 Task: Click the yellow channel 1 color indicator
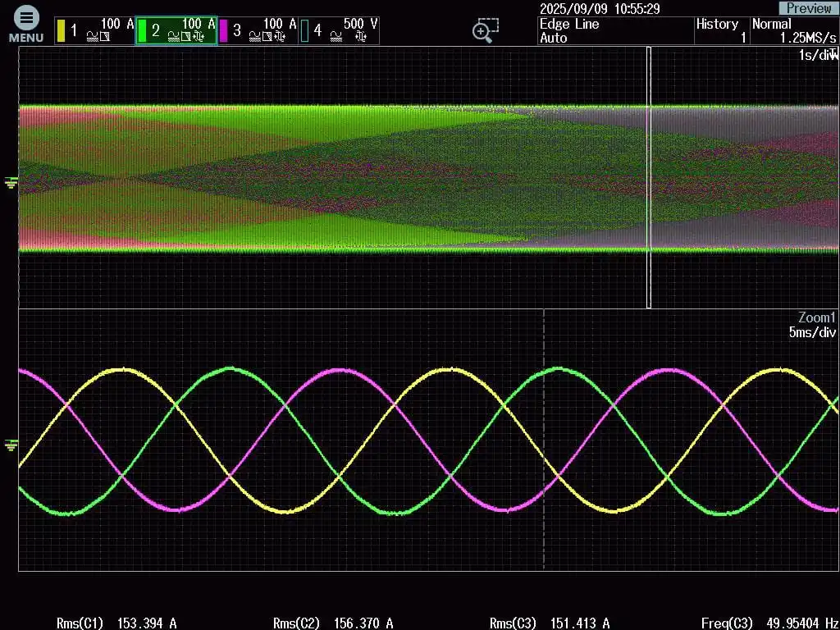(61, 31)
